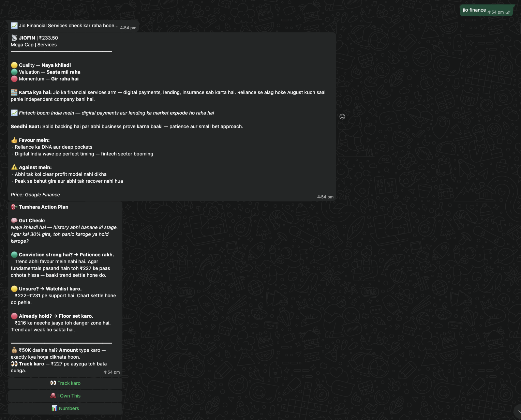Click the bank building emoji beside Karta kya hai
The image size is (521, 420).
14,92
